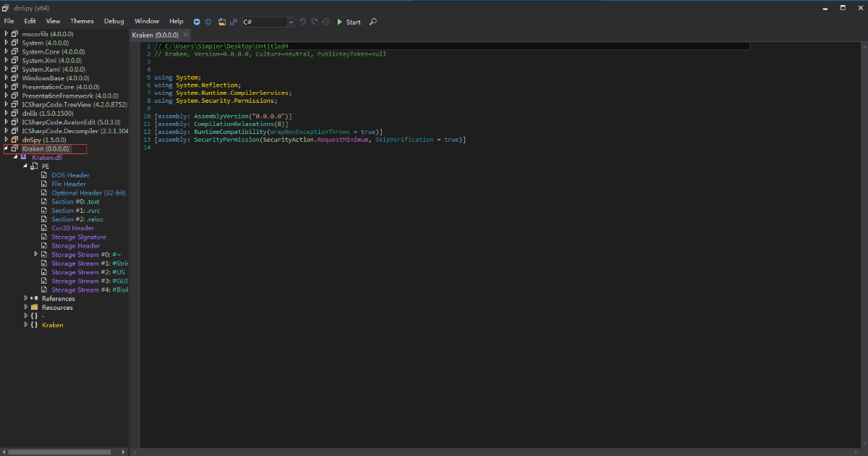The width and height of the screenshot is (868, 456).
Task: Select Optional Header (32-bit) item
Action: 88,193
